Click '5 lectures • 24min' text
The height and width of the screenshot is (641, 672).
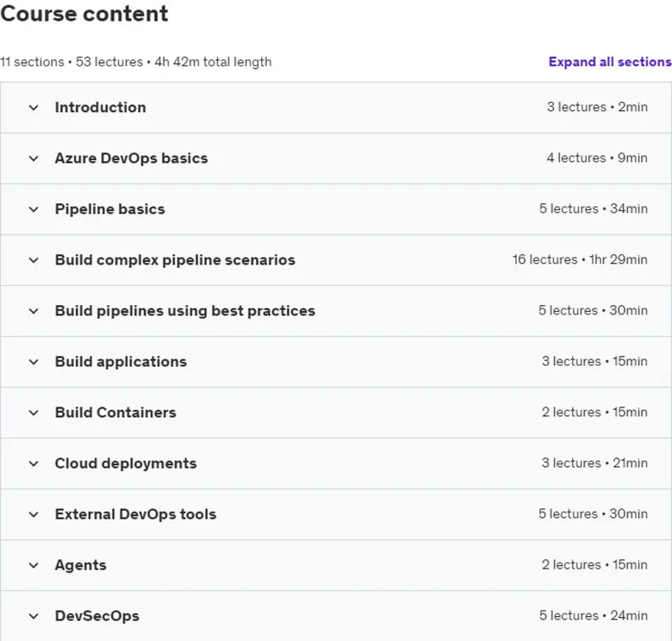tap(593, 616)
